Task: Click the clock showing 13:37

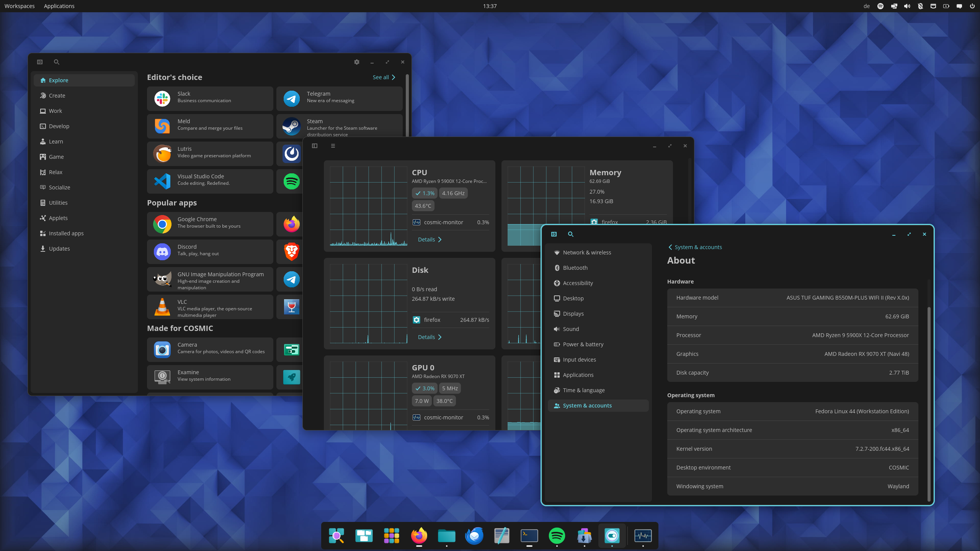Action: click(x=490, y=6)
